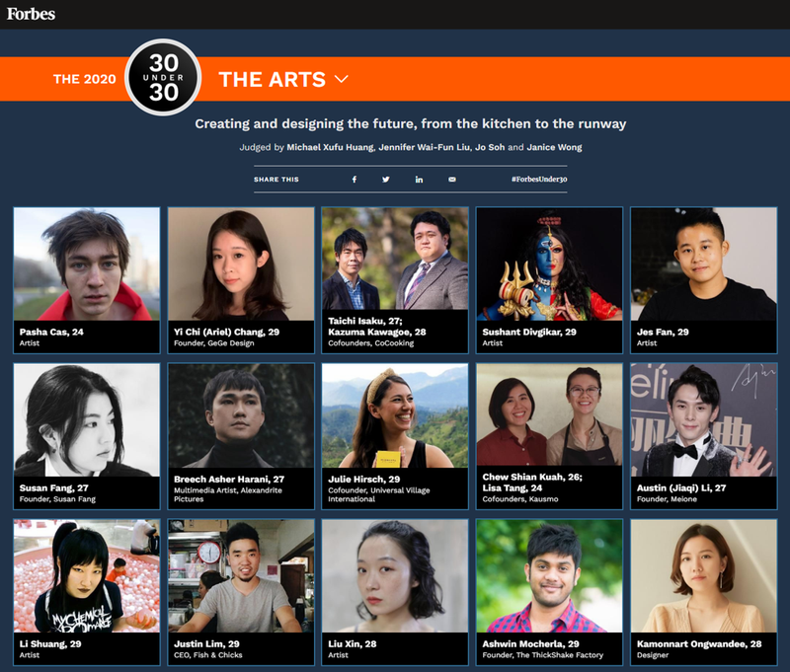
Task: View Julie Hirsch profile card
Action: 395,436
